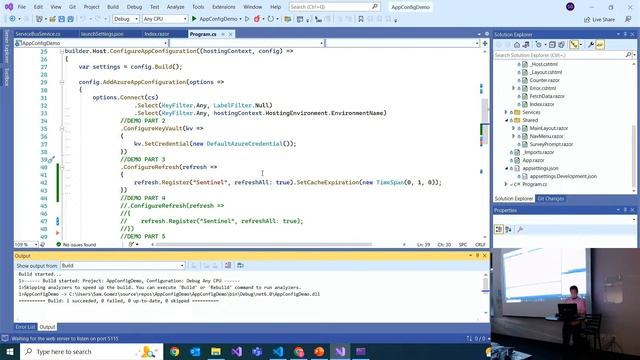This screenshot has width=640, height=360.
Task: Click the Navigate Backward toolbar arrow
Action: 12,19
